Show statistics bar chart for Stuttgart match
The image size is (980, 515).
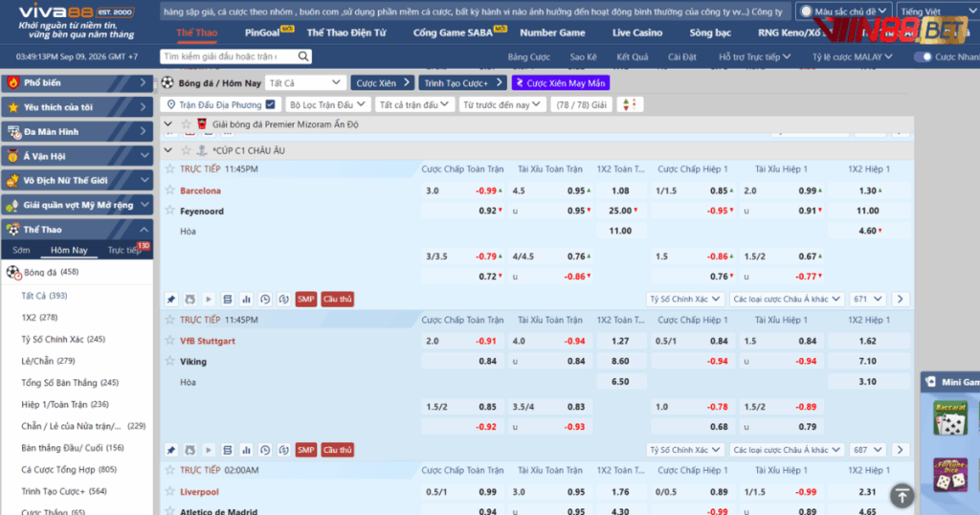pyautogui.click(x=246, y=450)
